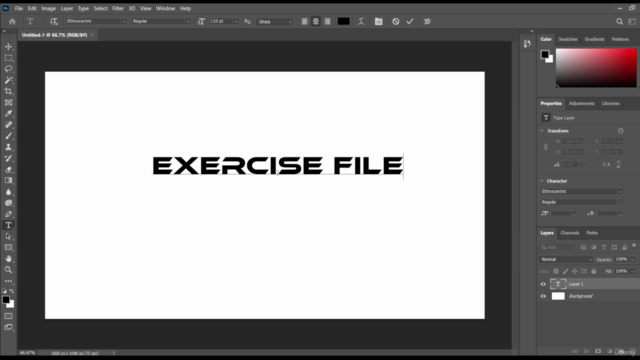Viewport: 640px width, 360px height.
Task: Select the Layer 1 layer row
Action: [589, 284]
